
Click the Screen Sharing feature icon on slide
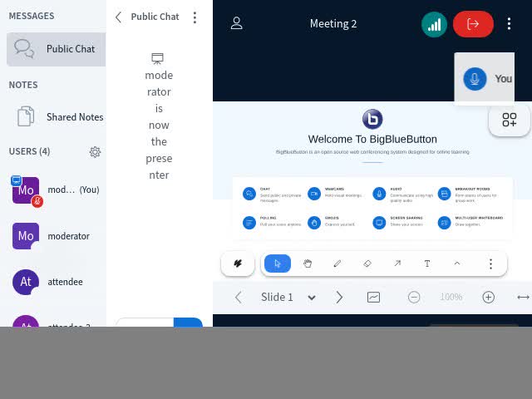379,223
